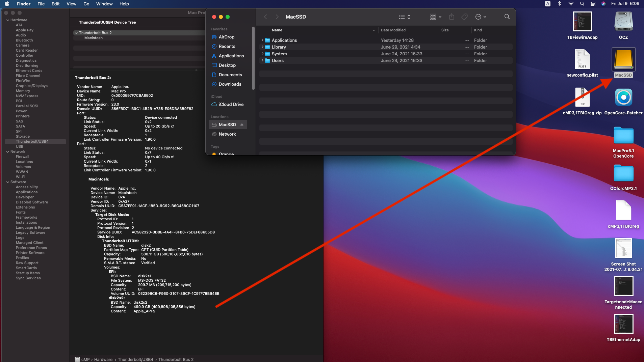The height and width of the screenshot is (362, 644).
Task: Expand the Applications folder row in Finder
Action: [262, 40]
